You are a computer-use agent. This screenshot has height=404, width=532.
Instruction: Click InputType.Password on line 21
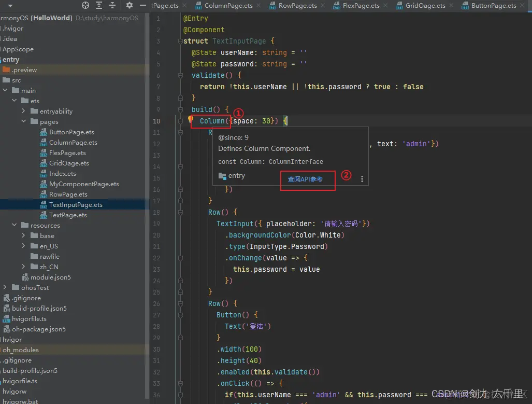point(287,247)
